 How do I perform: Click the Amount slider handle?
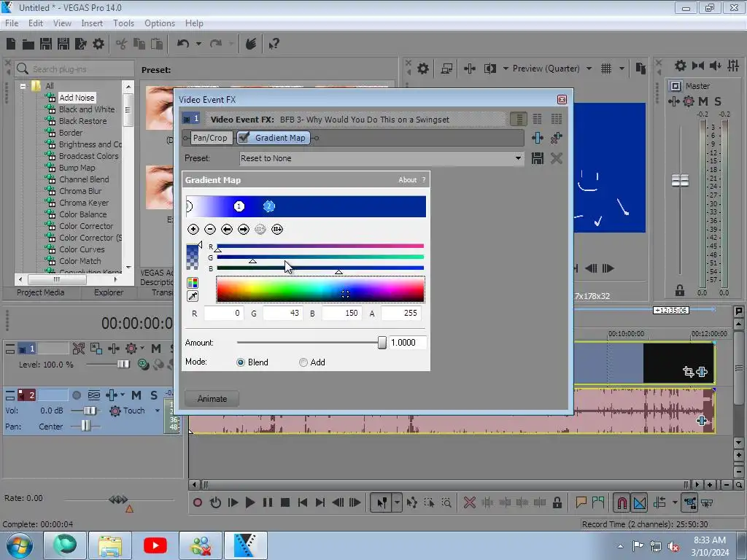[x=382, y=343]
